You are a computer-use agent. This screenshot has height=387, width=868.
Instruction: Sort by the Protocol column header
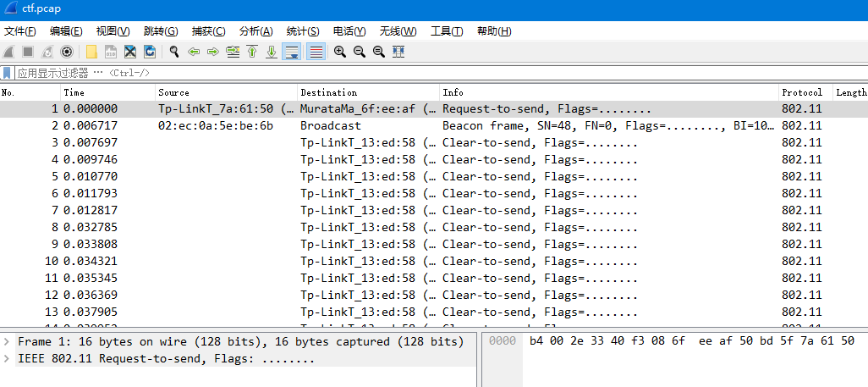805,92
